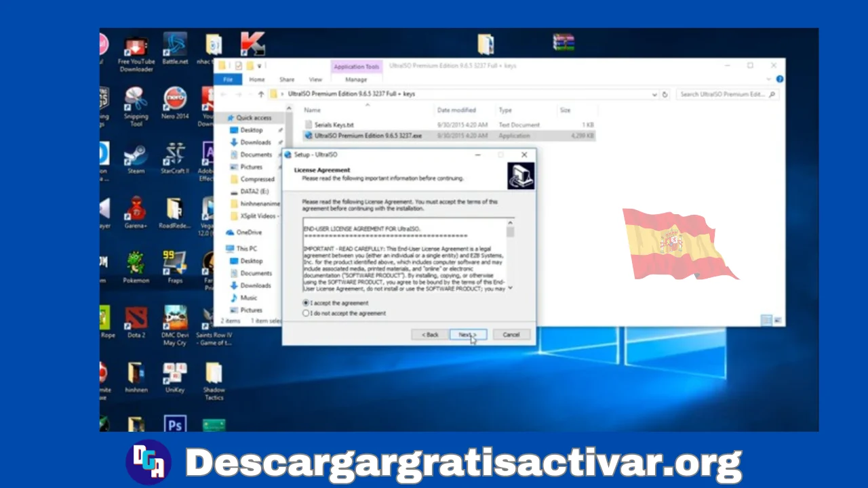Launch UniKey from the desktop

click(x=175, y=378)
